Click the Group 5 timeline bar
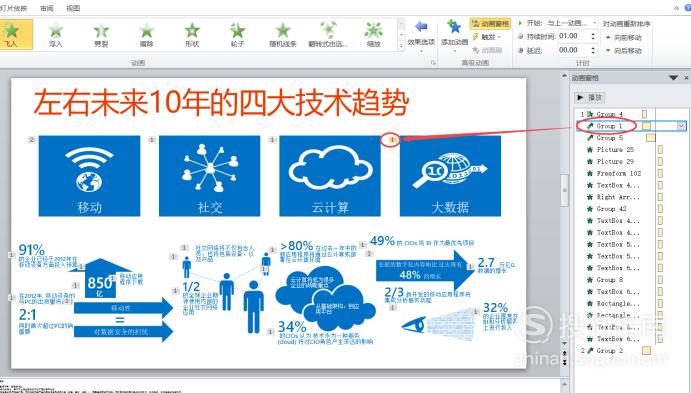The image size is (691, 393). (650, 138)
